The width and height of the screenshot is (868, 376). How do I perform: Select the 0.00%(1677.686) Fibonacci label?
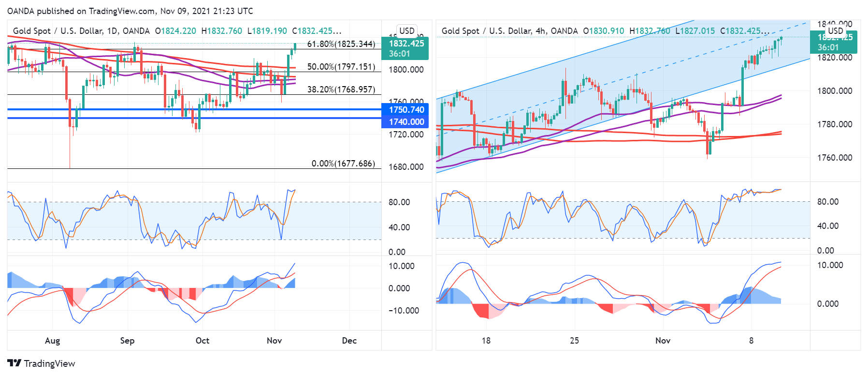tap(343, 164)
